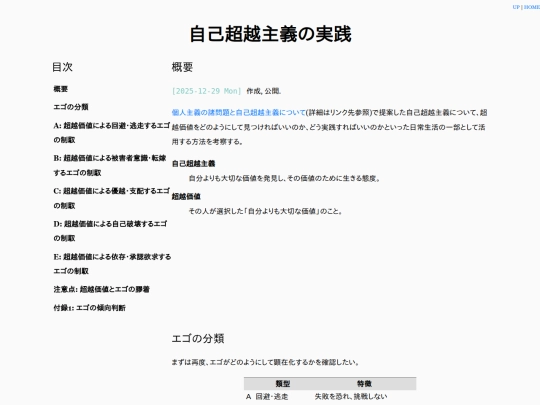Screen dimensions: 540x405
Task: Click the page title 自己超越主義の実践
Action: click(x=270, y=34)
